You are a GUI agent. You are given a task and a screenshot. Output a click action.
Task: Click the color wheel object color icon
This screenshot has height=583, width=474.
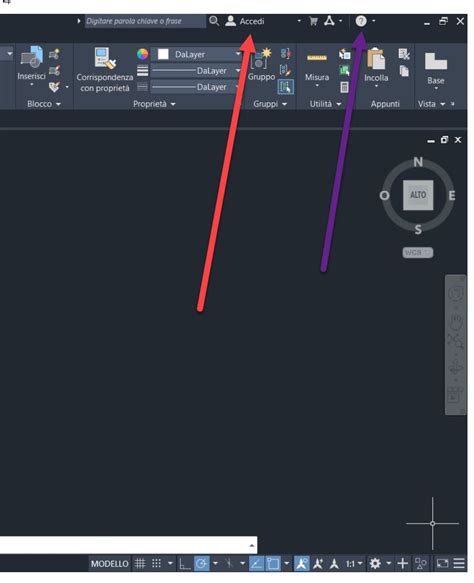click(142, 54)
